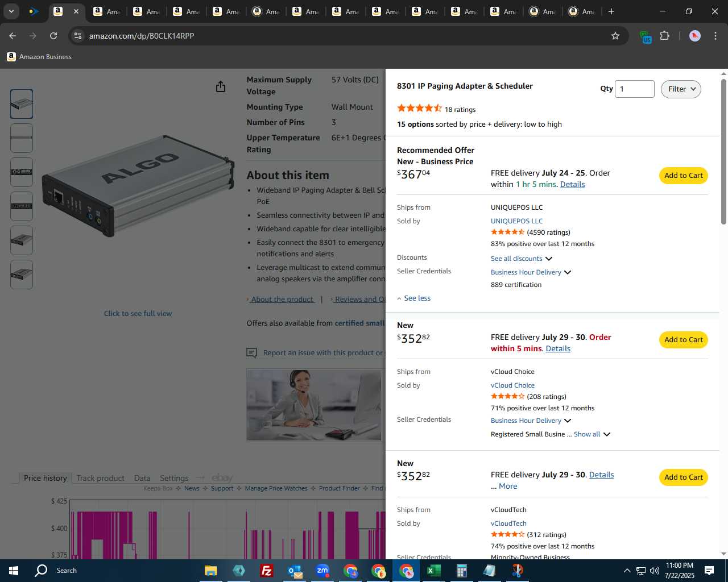
Task: Open Keepa Support link
Action: point(222,488)
